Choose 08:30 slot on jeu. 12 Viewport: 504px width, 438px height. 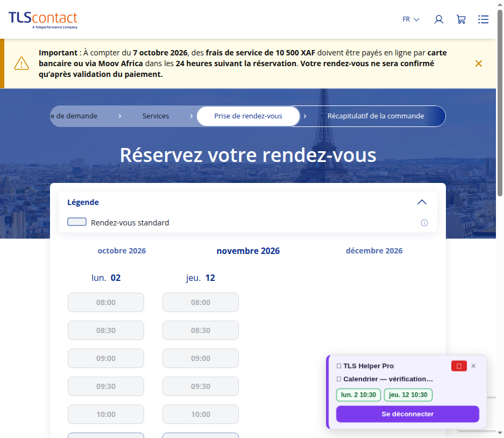(201, 330)
